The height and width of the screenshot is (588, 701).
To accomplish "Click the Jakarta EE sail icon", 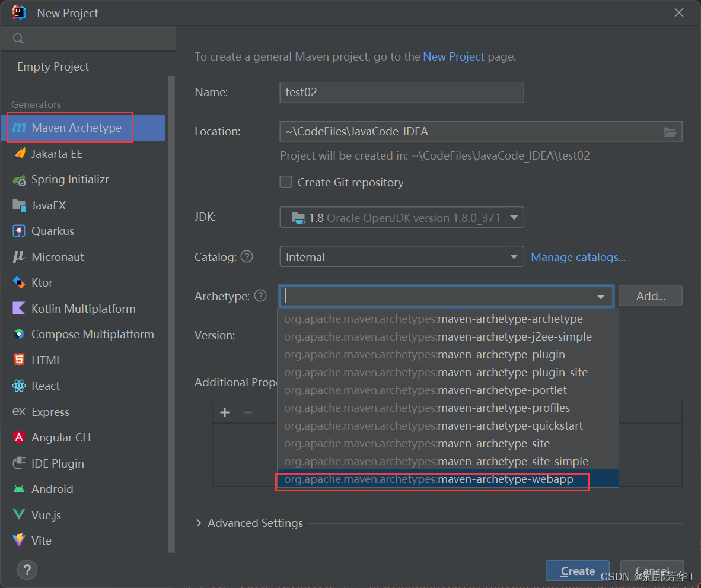I will point(19,154).
